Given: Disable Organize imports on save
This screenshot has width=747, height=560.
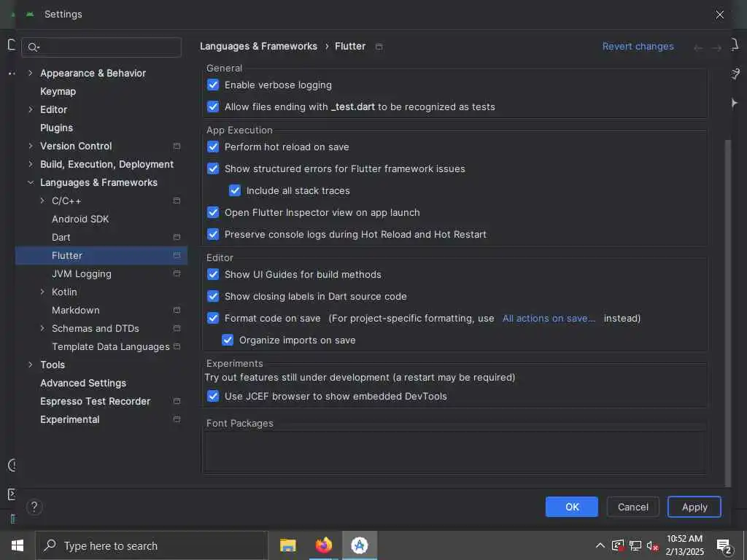Looking at the screenshot, I should [228, 340].
